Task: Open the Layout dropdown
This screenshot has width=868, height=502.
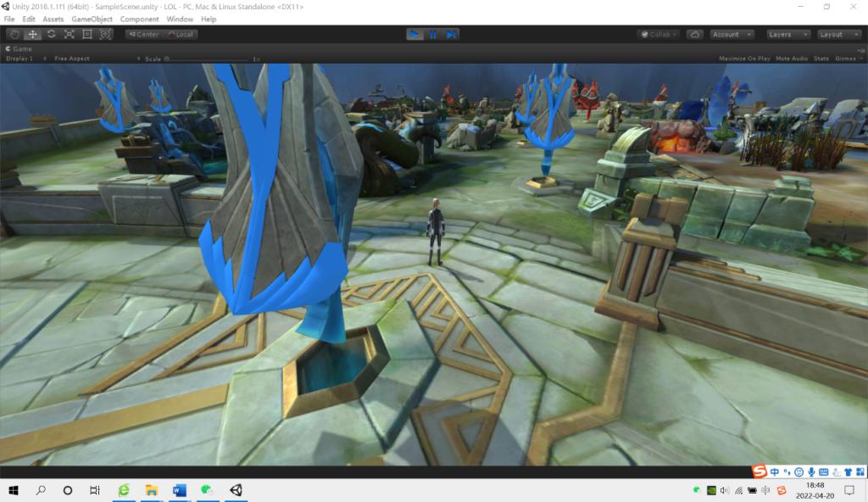Action: pyautogui.click(x=837, y=35)
